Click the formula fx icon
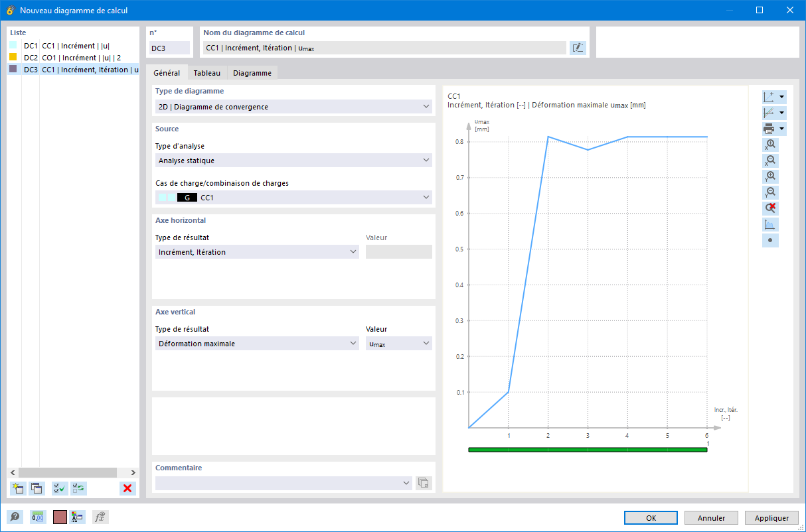Screen dimensions: 806x532 click(x=100, y=517)
